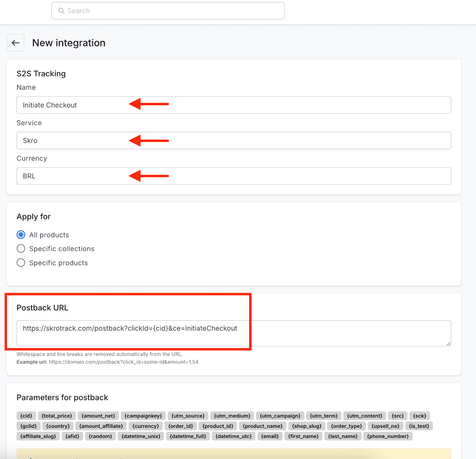Viewport: 476px width, 459px height.
Task: Insert the {order_type} parameter tag
Action: tap(346, 426)
